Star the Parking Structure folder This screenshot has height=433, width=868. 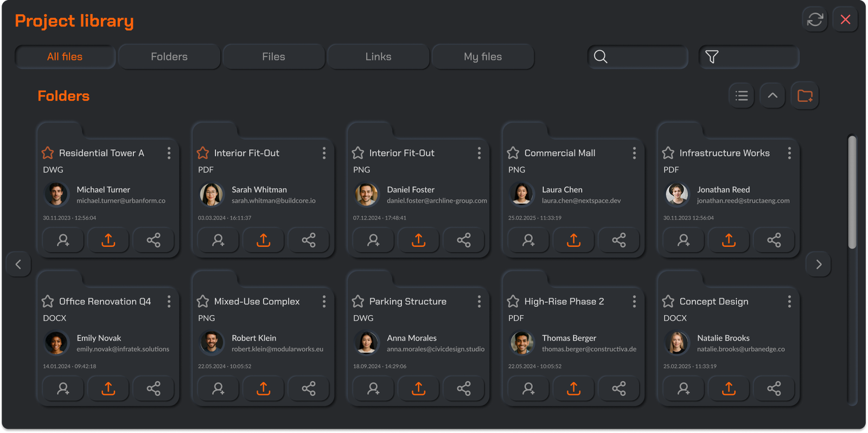point(358,301)
